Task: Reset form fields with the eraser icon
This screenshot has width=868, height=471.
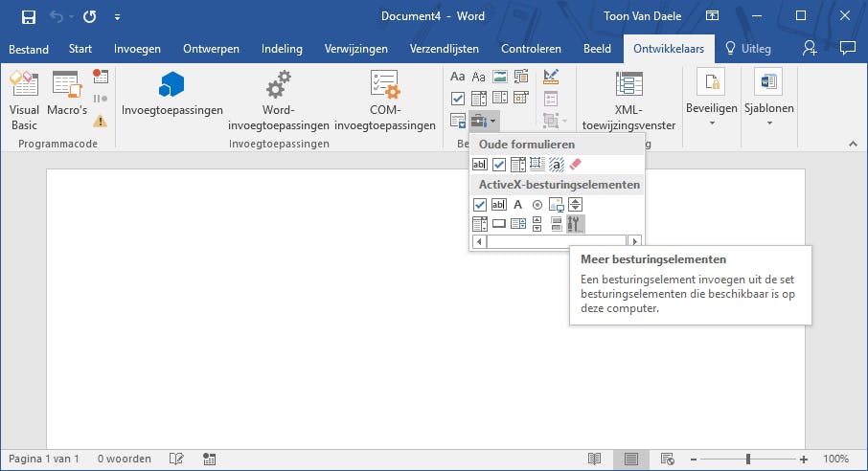Action: point(576,165)
